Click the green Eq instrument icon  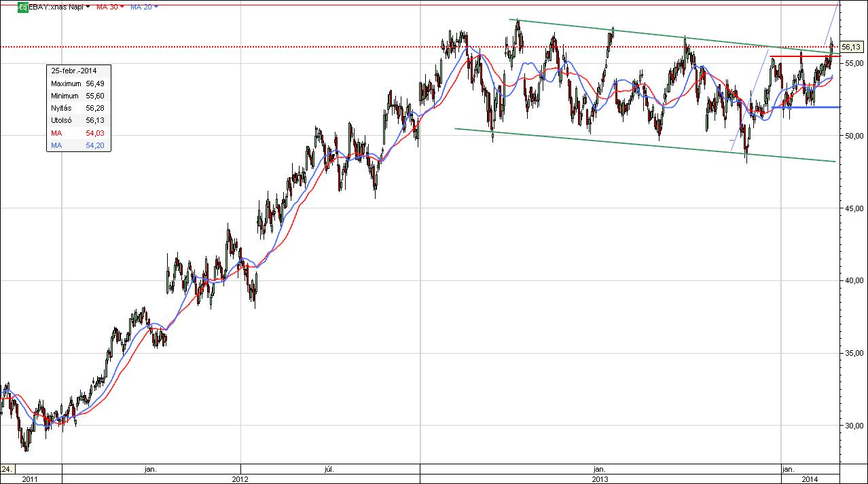click(23, 7)
